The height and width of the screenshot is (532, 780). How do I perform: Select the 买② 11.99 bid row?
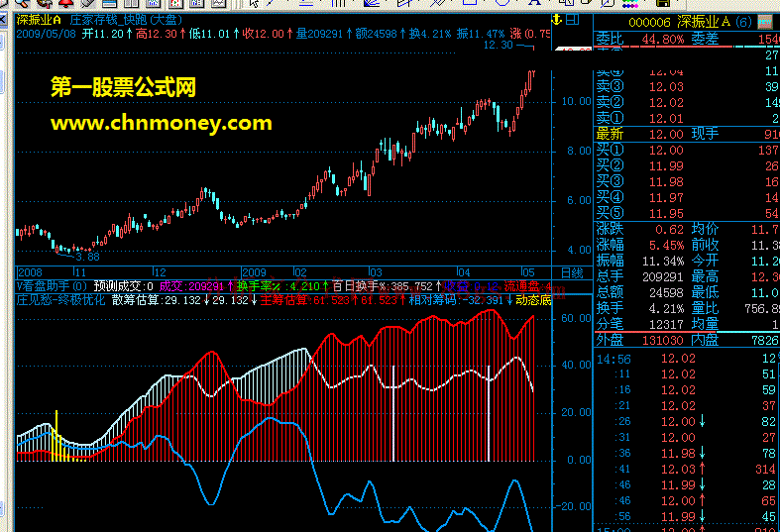point(687,166)
